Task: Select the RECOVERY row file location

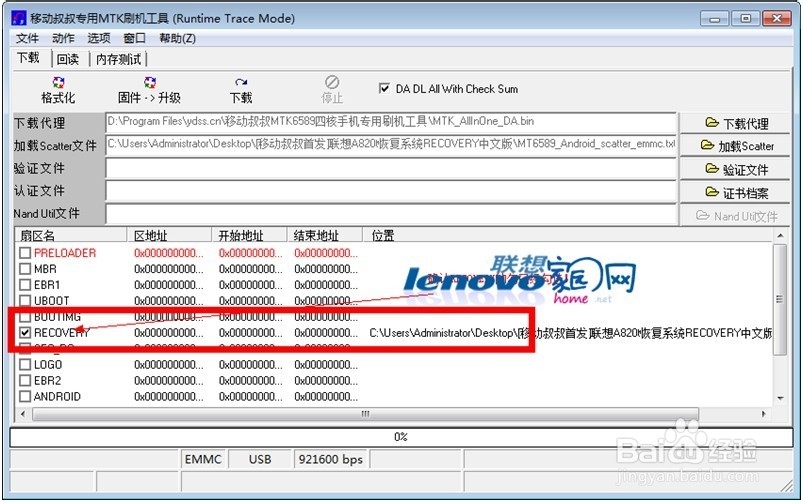Action: coord(570,333)
